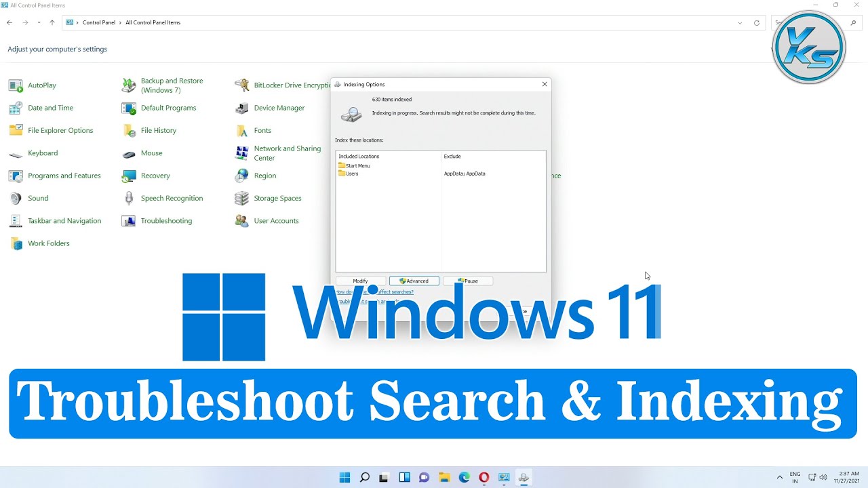The height and width of the screenshot is (488, 868).
Task: Click All Control Panel Items breadcrumb
Action: pos(153,22)
